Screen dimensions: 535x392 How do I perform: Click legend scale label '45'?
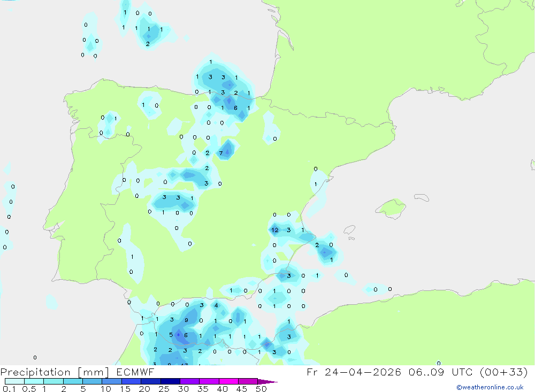point(242,389)
